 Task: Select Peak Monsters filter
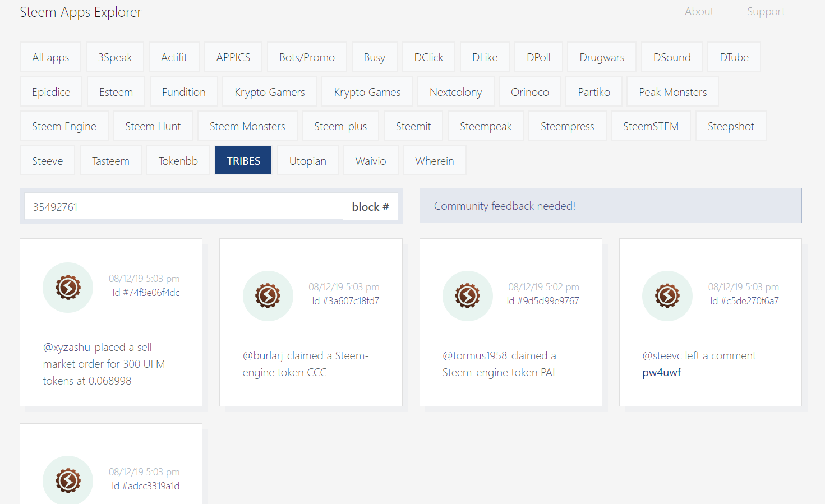click(673, 92)
